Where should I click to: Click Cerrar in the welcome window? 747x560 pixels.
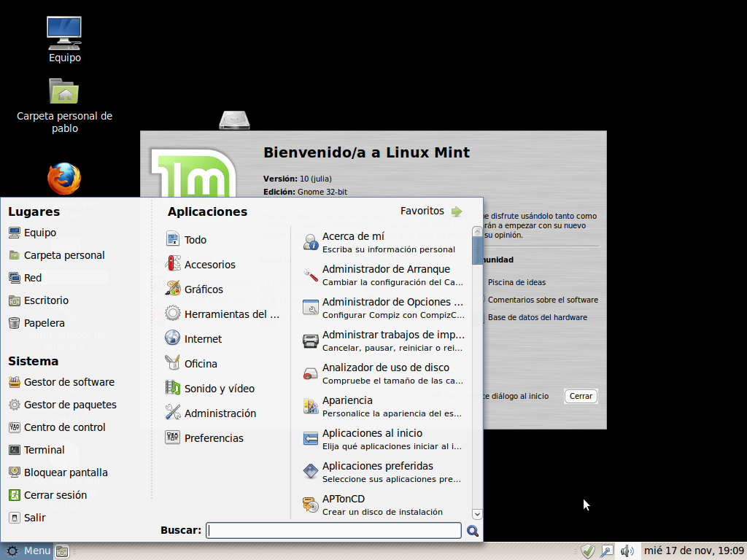coord(581,396)
